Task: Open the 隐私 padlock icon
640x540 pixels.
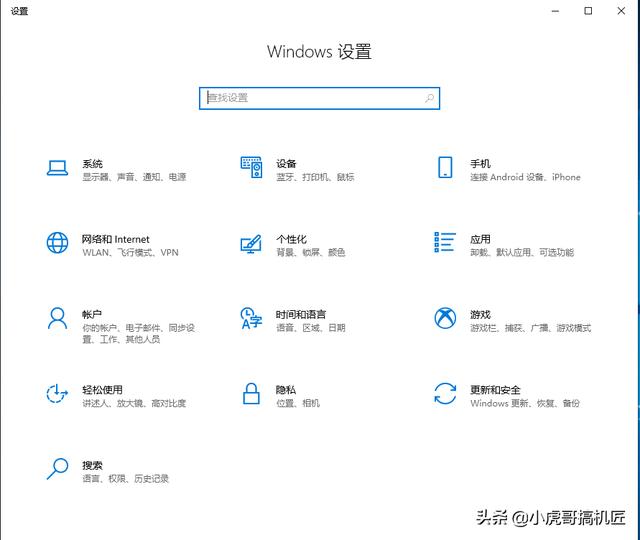Action: 251,393
